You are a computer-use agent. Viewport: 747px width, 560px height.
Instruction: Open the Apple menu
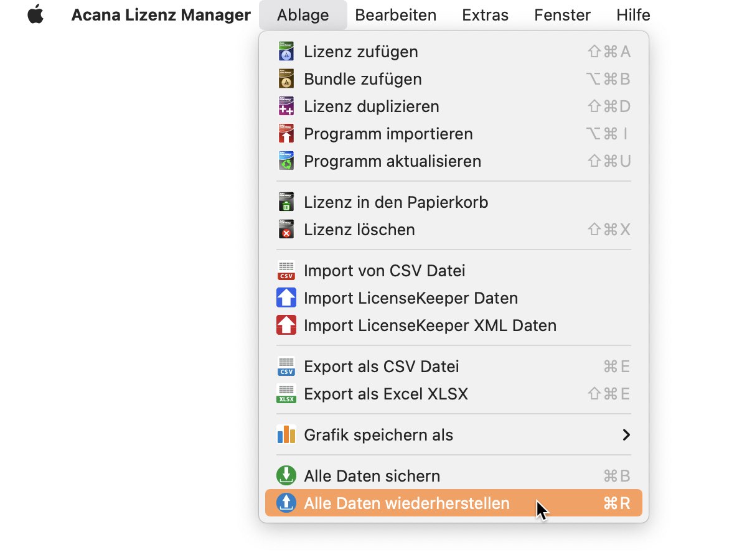(x=35, y=14)
